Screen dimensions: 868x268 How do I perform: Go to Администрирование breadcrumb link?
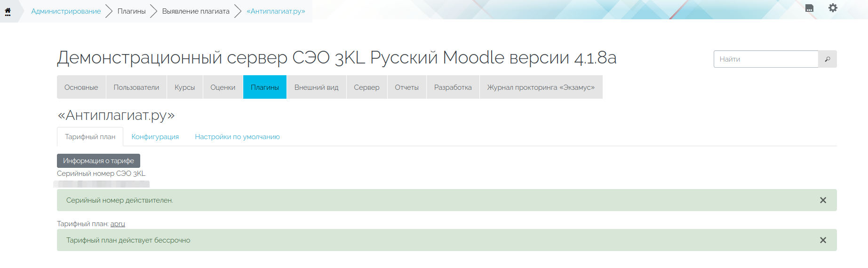pos(66,11)
